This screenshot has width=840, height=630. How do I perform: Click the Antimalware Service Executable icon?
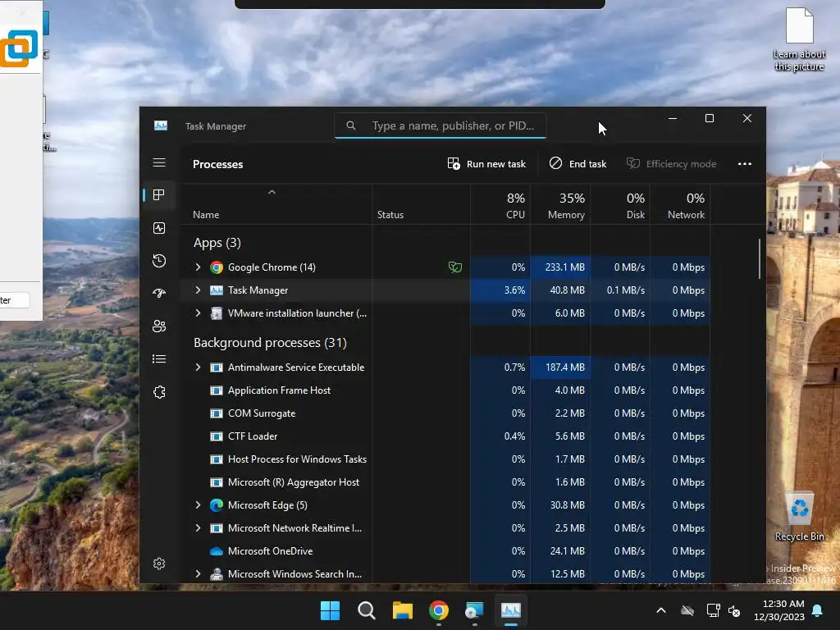click(217, 367)
